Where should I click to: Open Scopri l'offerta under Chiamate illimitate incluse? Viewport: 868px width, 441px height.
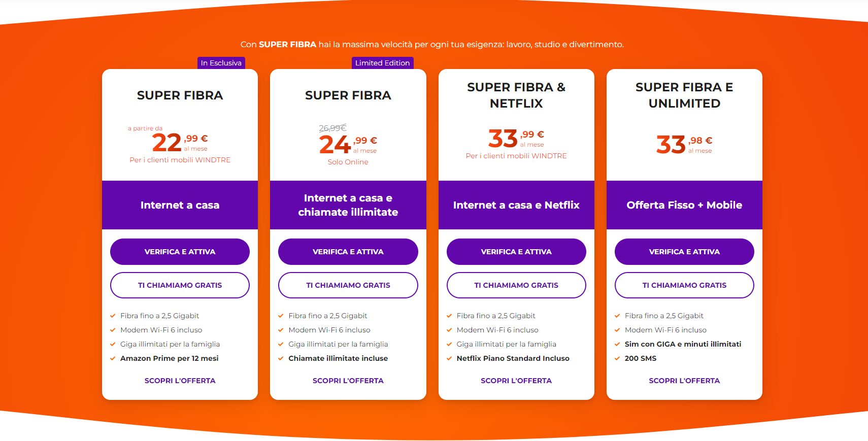click(x=348, y=381)
